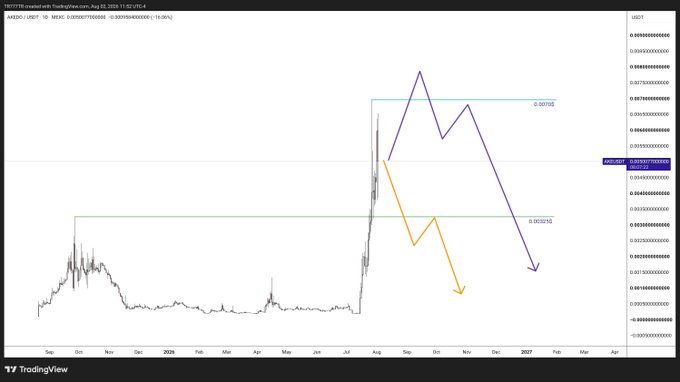Screen dimensions: 680x382
Task: Click the Feb label following 2027
Action: point(557,352)
